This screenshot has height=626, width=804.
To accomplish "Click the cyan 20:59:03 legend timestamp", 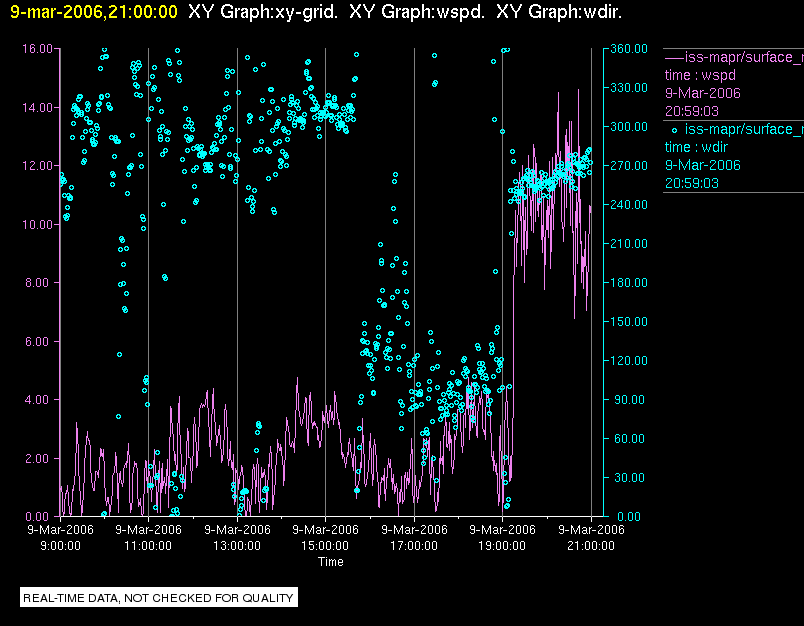I will pos(692,183).
